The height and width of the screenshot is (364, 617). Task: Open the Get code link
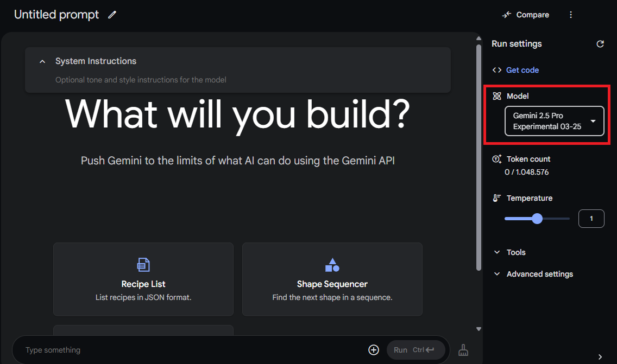[522, 70]
